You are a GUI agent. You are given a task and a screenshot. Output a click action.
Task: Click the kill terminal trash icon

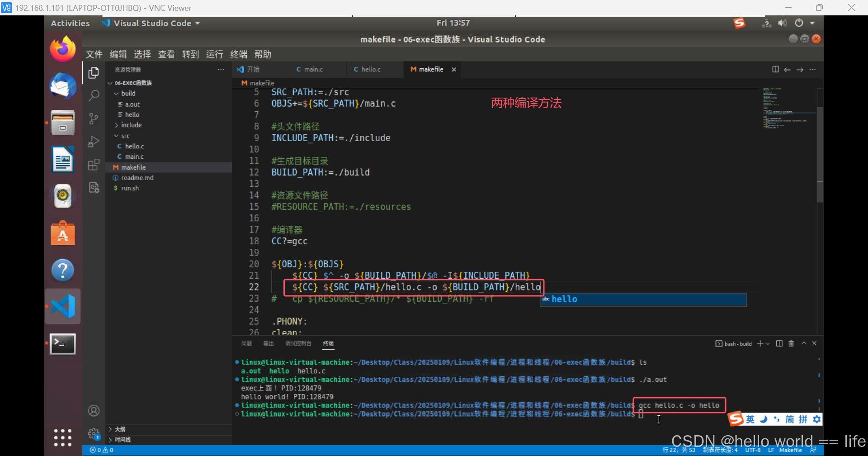click(x=791, y=343)
